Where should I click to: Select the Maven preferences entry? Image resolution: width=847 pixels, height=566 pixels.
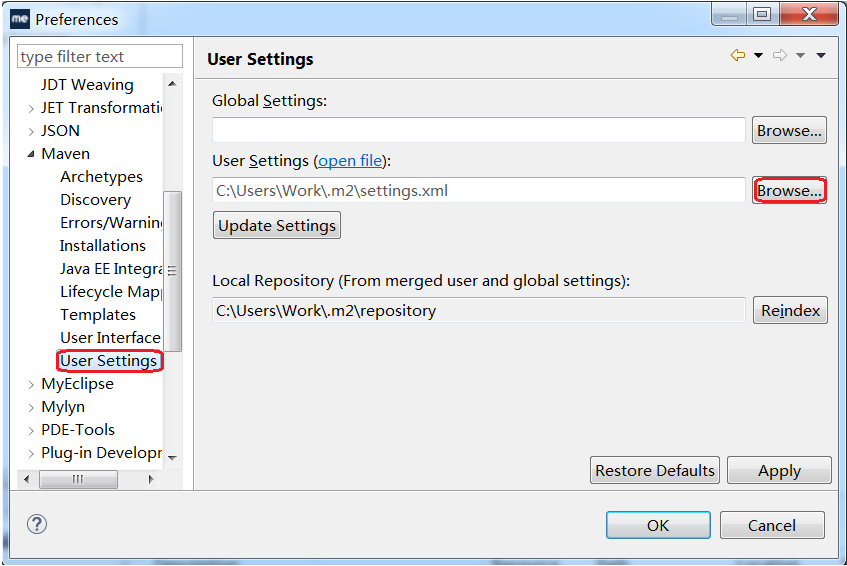65,154
